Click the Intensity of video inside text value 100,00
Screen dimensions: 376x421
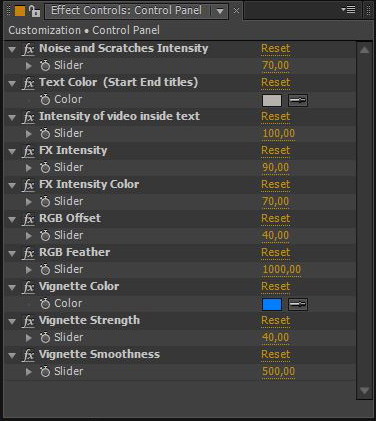tap(279, 133)
